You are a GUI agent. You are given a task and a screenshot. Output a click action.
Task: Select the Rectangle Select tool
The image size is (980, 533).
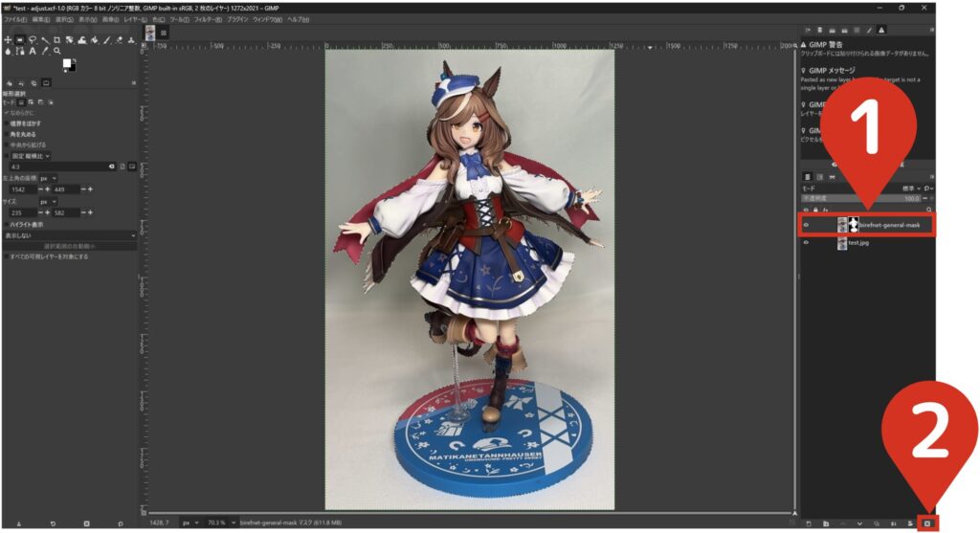19,39
